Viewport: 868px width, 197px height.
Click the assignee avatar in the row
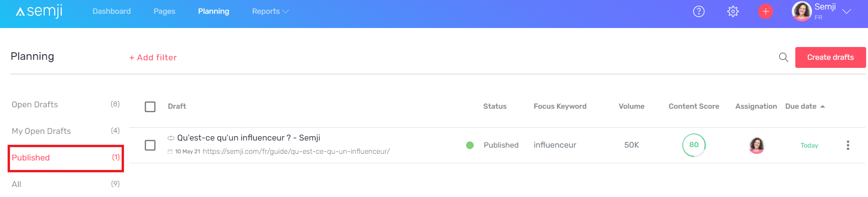(756, 145)
